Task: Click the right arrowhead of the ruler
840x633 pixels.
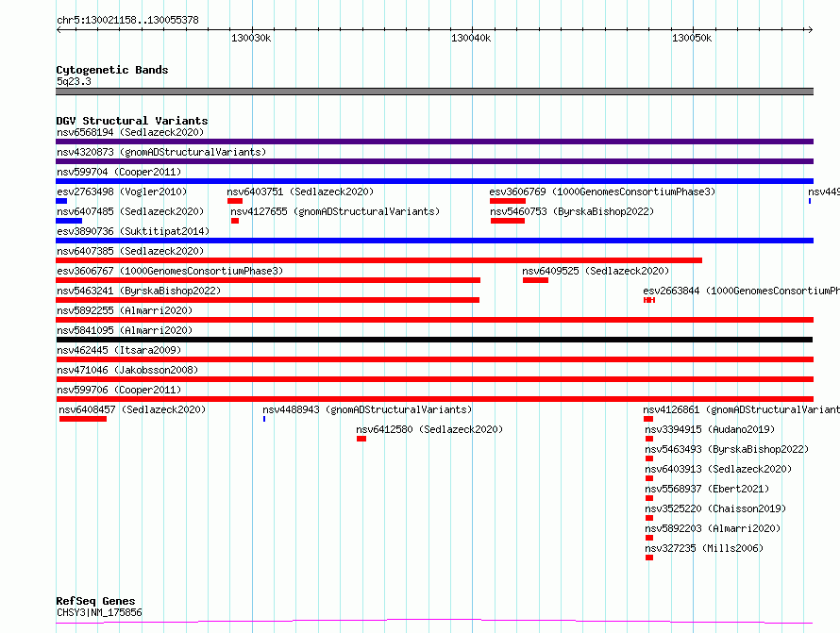Action: pyautogui.click(x=810, y=29)
